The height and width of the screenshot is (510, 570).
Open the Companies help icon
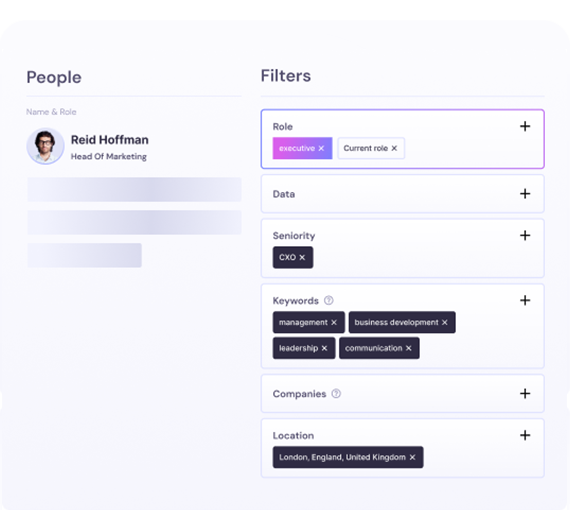click(336, 394)
